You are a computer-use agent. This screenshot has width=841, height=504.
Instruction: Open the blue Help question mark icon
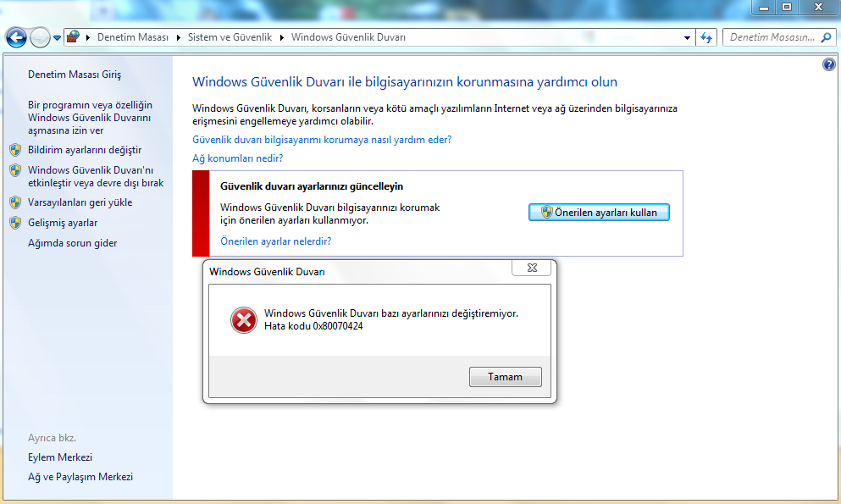point(828,65)
